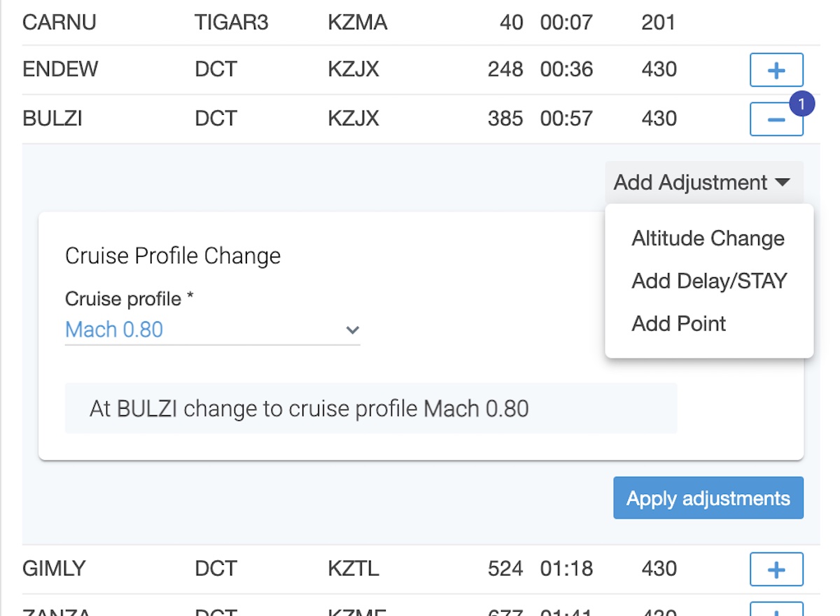Click the Add Adjustment caret arrow
This screenshot has height=616, width=840.
point(783,183)
